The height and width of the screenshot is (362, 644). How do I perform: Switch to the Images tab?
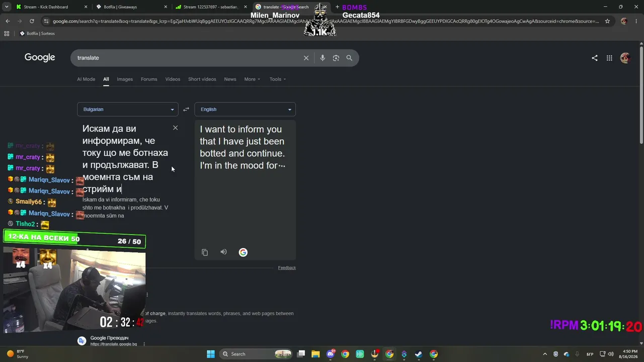(x=125, y=79)
